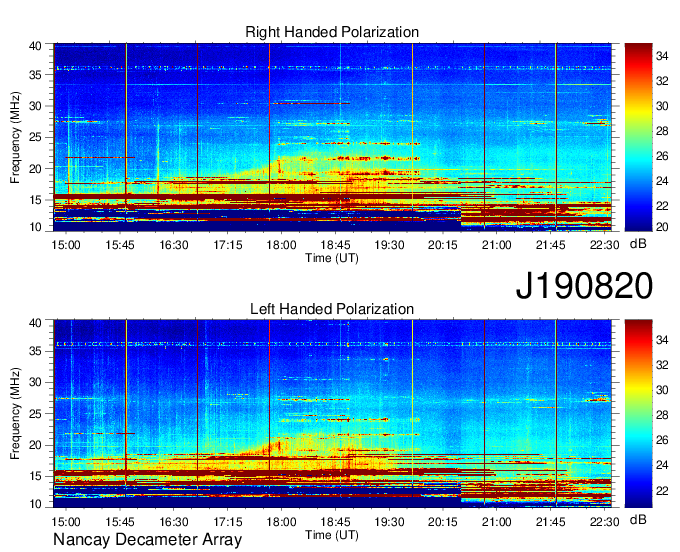Click the 16:30 time tick of right-handed plot
This screenshot has width=680, height=552.
tap(173, 245)
